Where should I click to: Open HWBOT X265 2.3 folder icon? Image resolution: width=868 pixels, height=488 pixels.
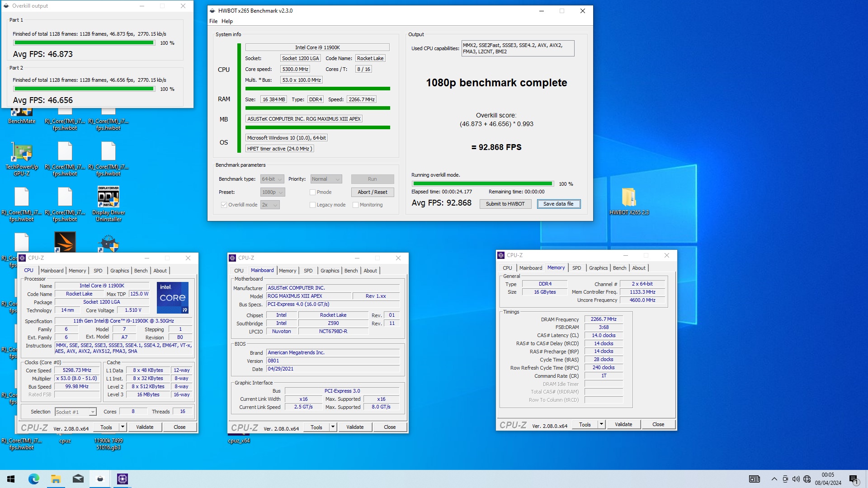pyautogui.click(x=629, y=201)
